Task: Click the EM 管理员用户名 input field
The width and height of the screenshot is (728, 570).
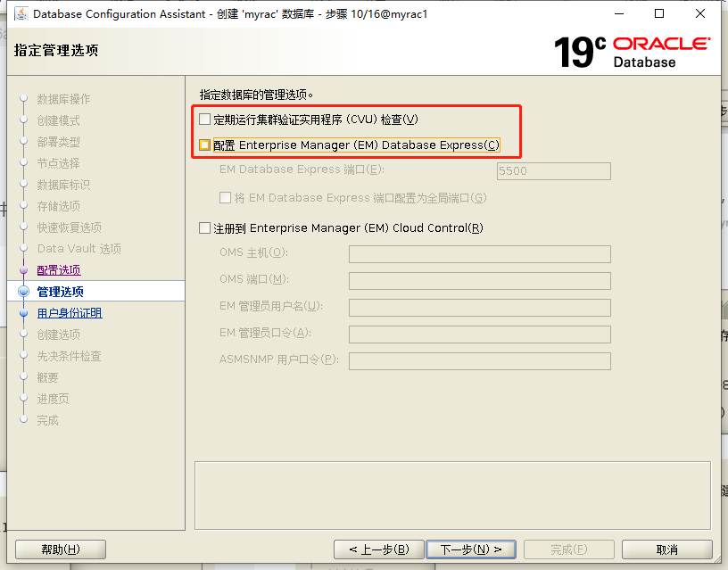Action: tap(480, 308)
